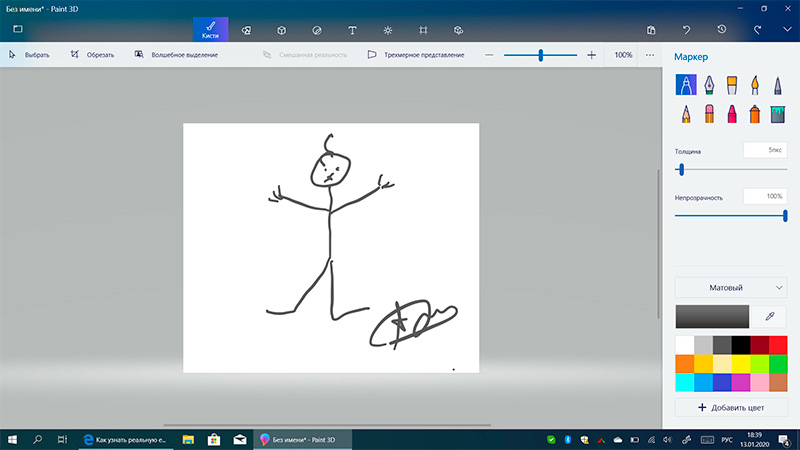800x450 pixels.
Task: Click the Выбрать select button
Action: (29, 55)
